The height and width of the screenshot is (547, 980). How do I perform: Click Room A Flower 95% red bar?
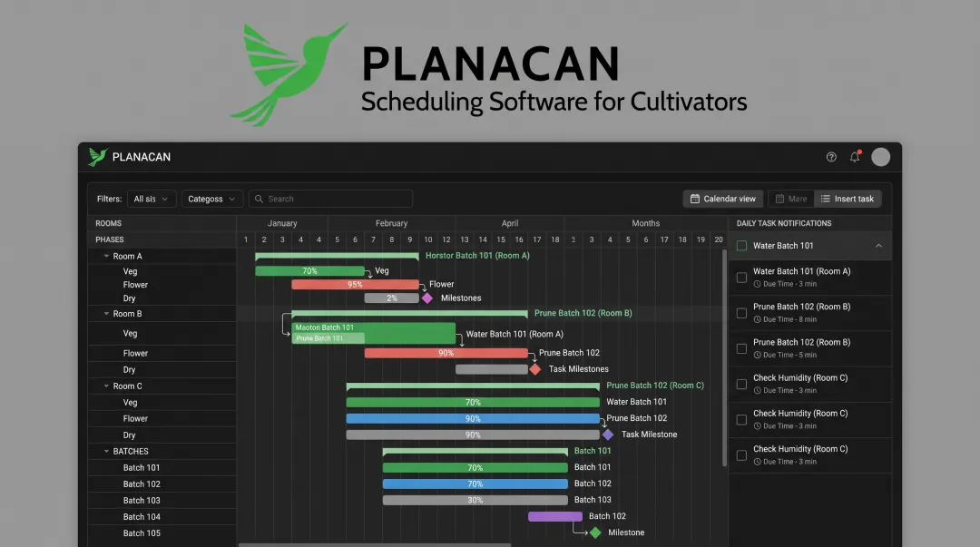[x=355, y=285]
